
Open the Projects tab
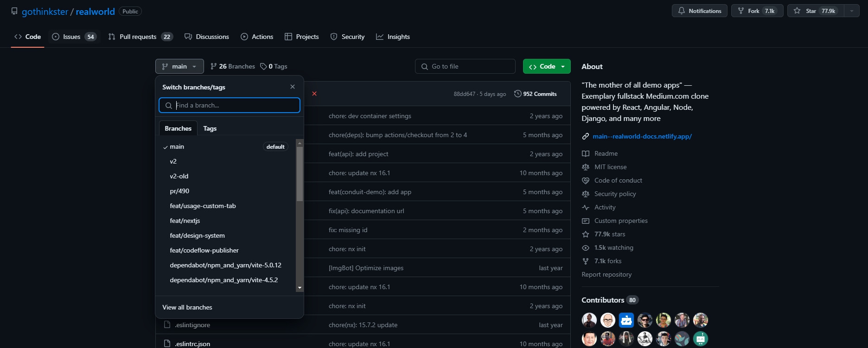coord(302,37)
